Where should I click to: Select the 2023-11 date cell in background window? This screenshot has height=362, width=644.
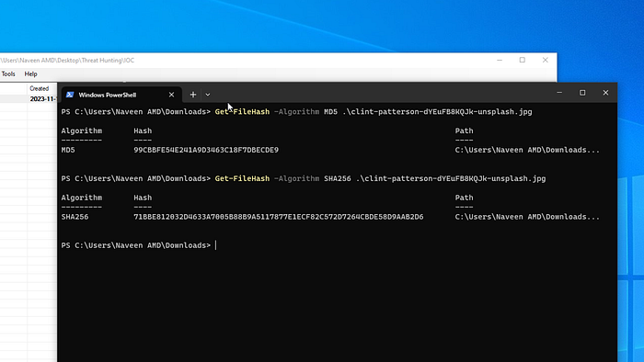click(42, 99)
